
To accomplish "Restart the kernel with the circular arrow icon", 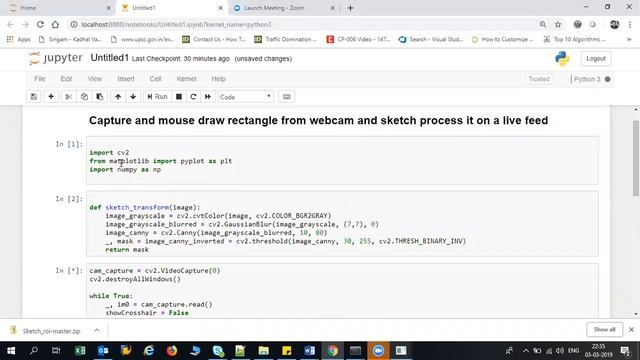I will (193, 97).
